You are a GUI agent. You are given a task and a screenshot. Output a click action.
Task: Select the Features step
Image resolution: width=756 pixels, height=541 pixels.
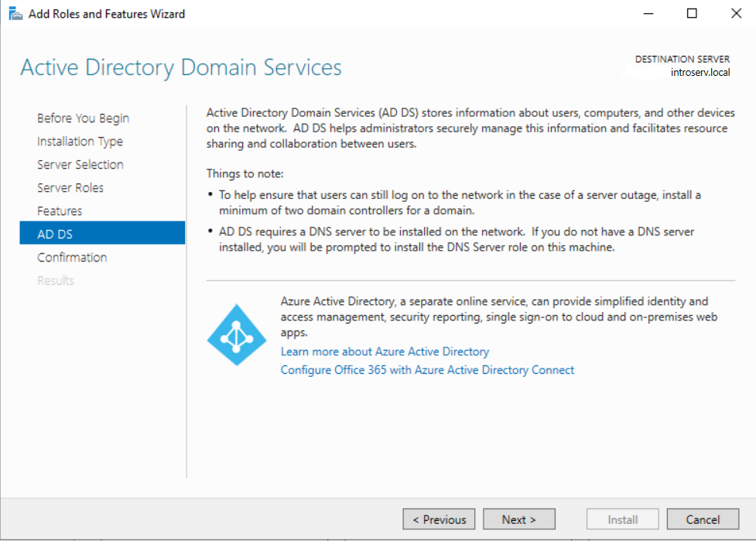pyautogui.click(x=60, y=211)
